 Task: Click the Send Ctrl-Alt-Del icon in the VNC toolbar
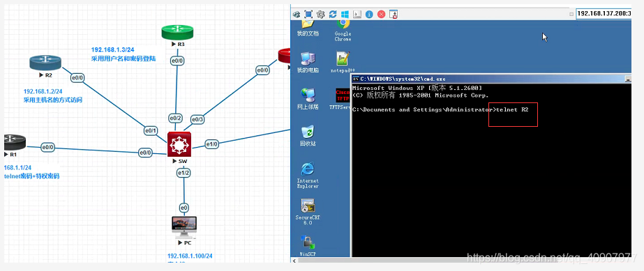tap(296, 15)
